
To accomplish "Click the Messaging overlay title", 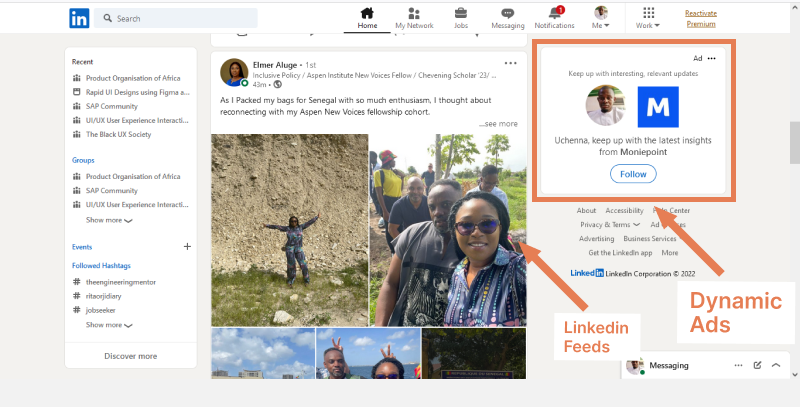I will (669, 365).
